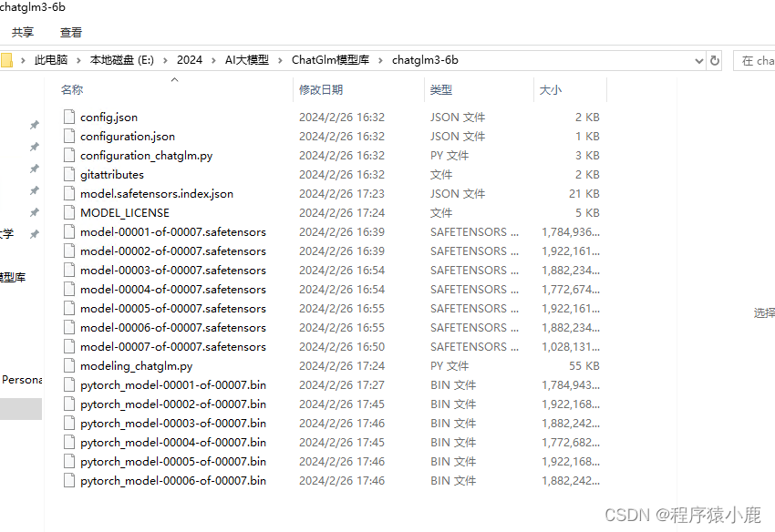
Task: Click the configuration_chatglm.py file icon
Action: (x=69, y=156)
